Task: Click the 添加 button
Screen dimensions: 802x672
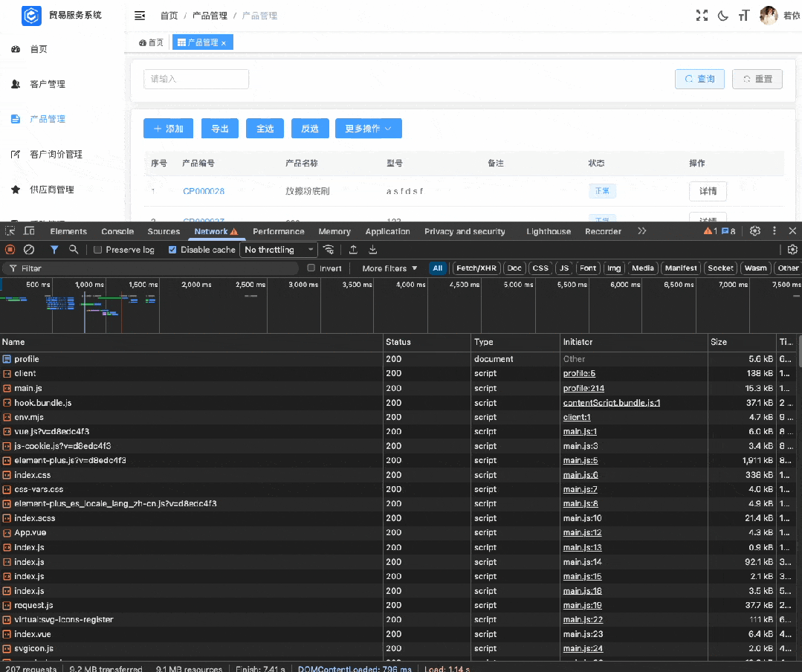Action: pos(168,129)
